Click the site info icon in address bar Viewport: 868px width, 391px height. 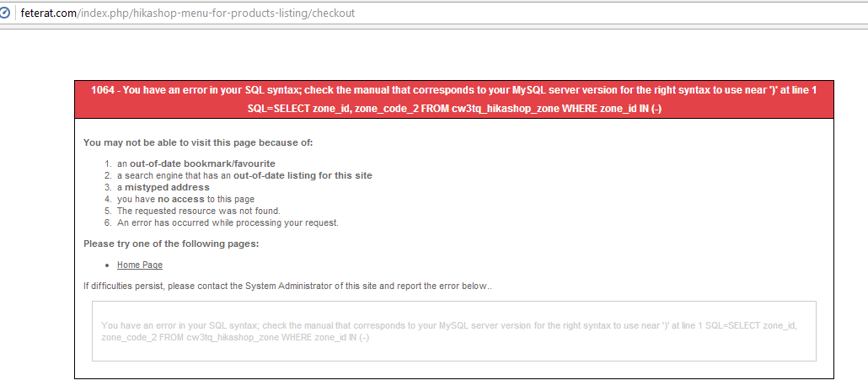(x=5, y=13)
